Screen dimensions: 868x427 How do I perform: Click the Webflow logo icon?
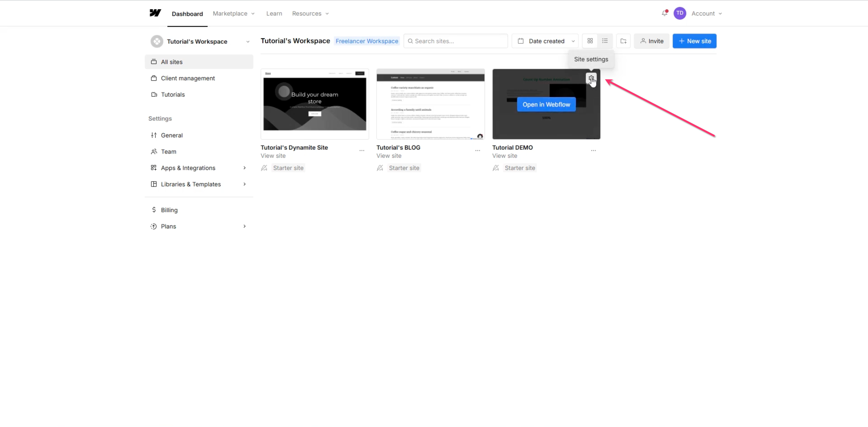point(155,13)
